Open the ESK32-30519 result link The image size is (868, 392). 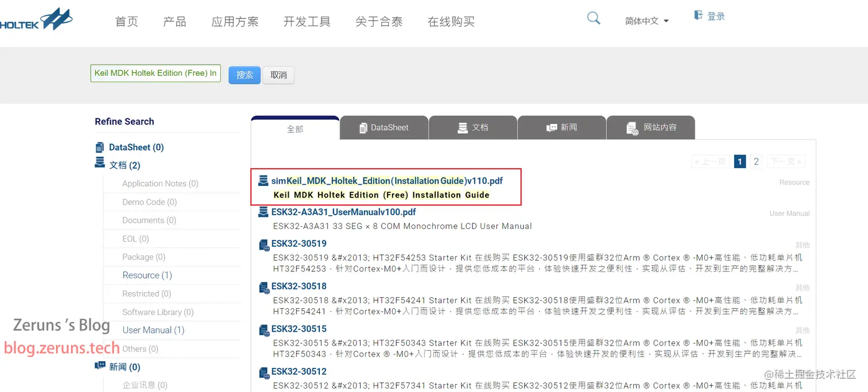pyautogui.click(x=299, y=243)
